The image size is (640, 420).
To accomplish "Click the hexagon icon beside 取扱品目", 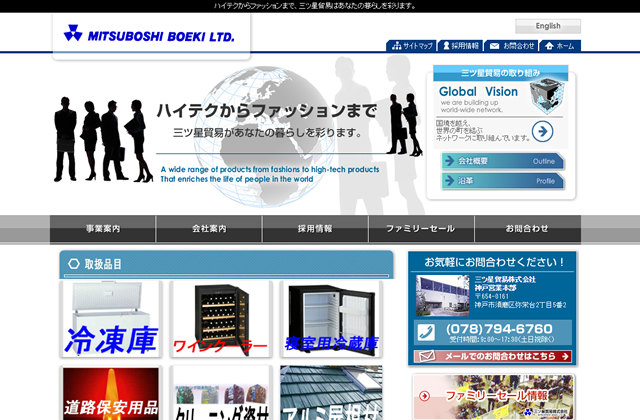I will tap(74, 264).
